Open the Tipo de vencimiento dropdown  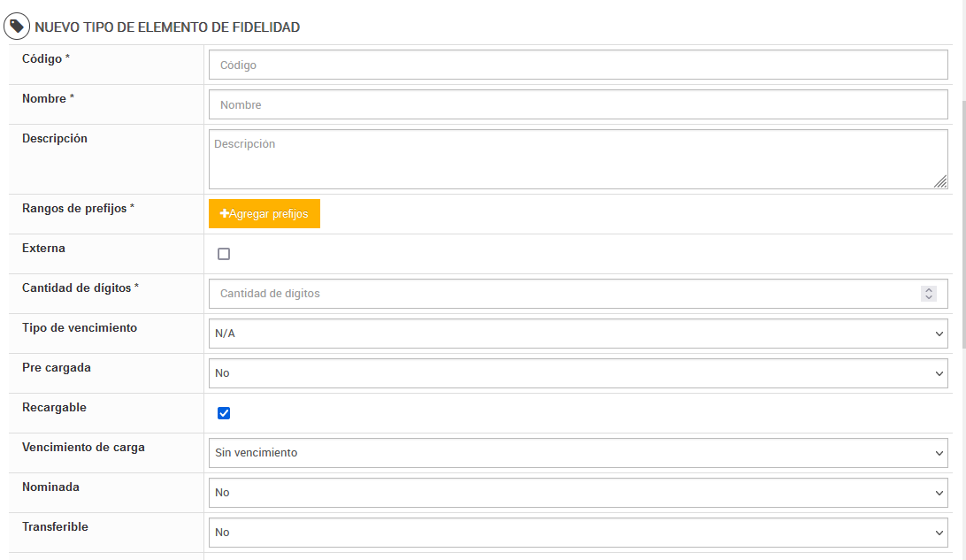coord(579,334)
